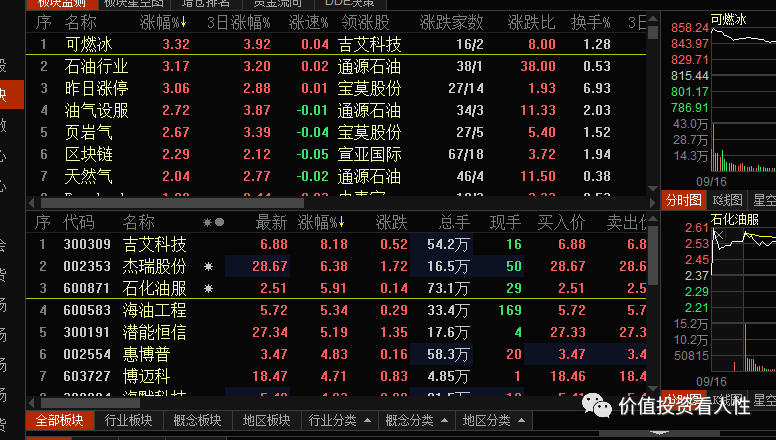Select stock 博迈科 in stock list

336,376
